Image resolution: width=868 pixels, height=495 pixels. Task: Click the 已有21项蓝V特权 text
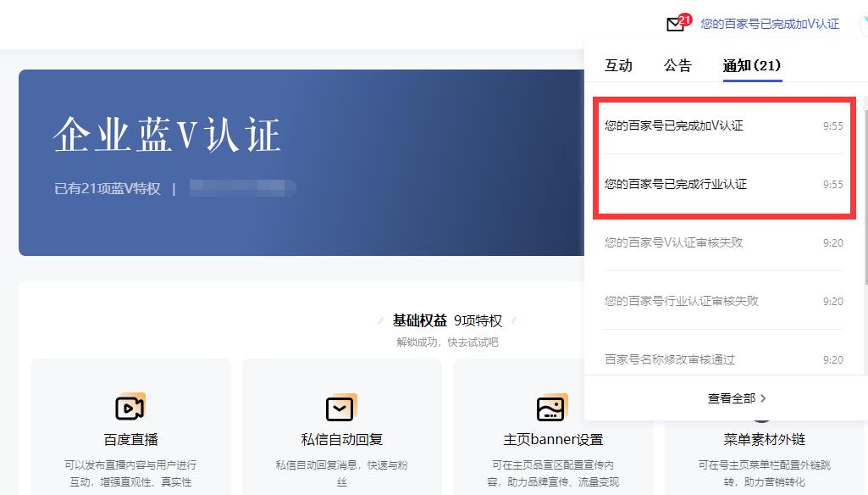[x=108, y=188]
